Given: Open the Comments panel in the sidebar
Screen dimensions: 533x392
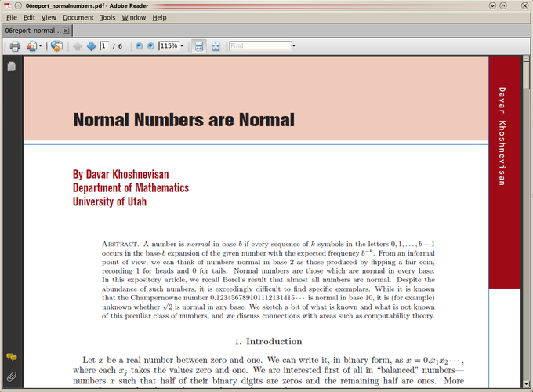Looking at the screenshot, I should click(12, 357).
